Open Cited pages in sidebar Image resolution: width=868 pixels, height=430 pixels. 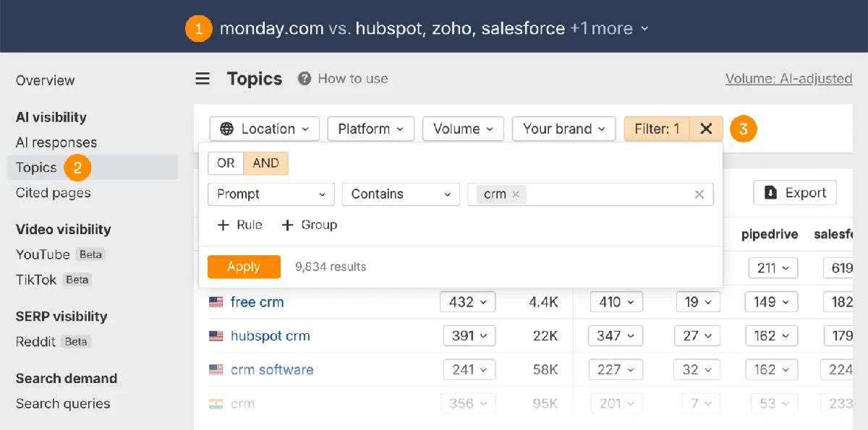(54, 193)
